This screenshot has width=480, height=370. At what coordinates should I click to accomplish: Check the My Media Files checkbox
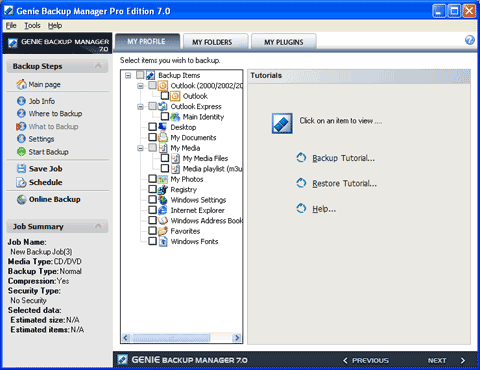click(165, 158)
